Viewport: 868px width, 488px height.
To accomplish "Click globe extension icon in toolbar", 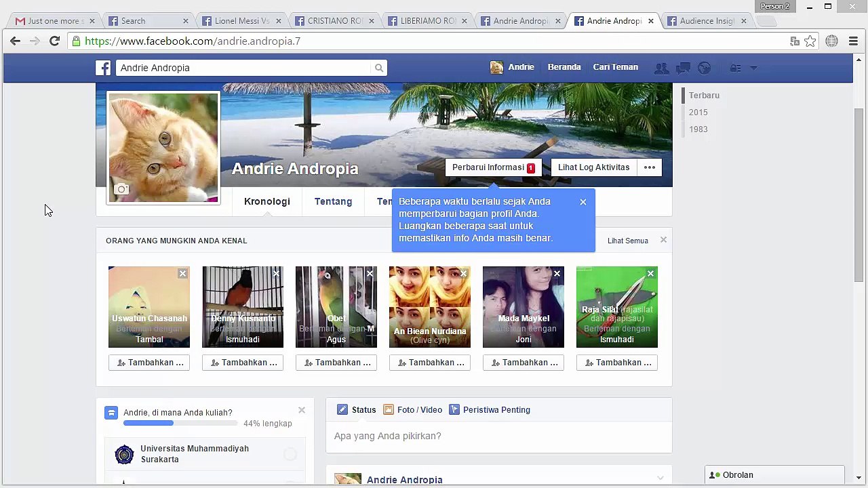I will pyautogui.click(x=832, y=41).
